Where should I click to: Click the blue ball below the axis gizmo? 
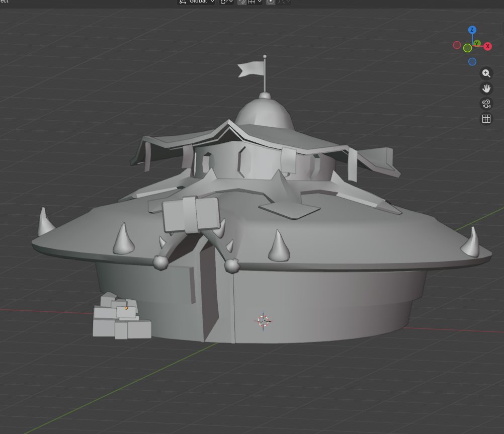[x=472, y=61]
